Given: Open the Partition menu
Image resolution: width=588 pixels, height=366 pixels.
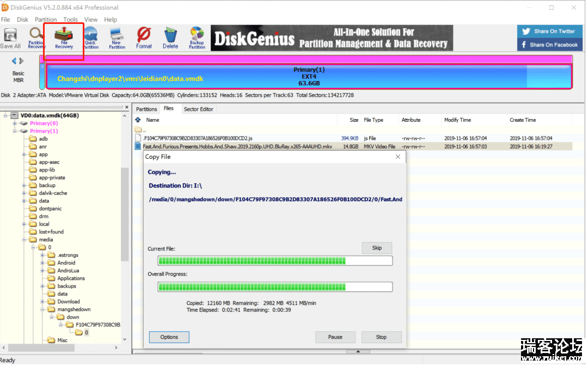Looking at the screenshot, I should click(46, 20).
